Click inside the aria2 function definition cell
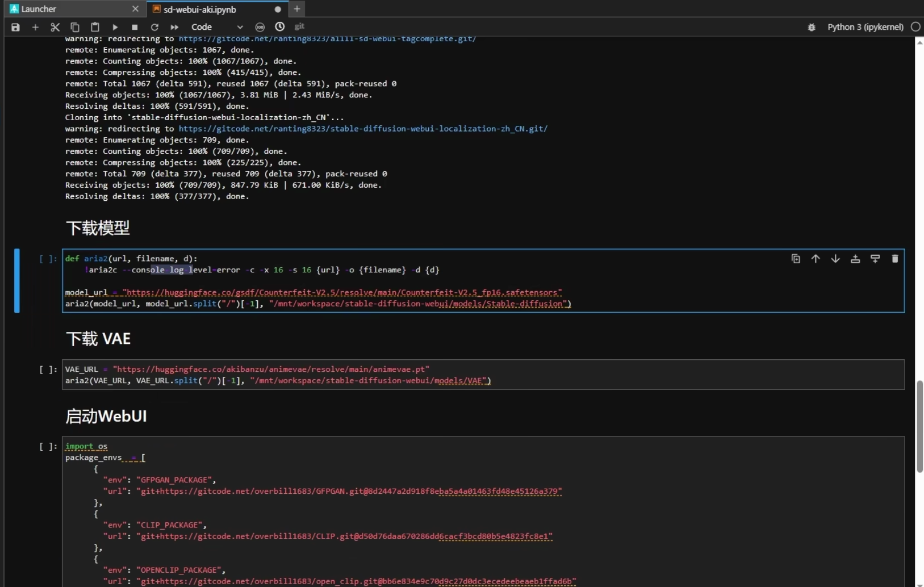 point(483,281)
